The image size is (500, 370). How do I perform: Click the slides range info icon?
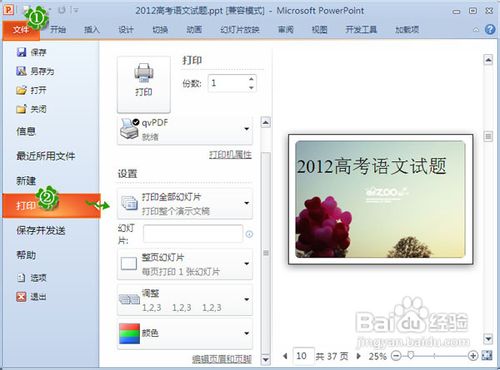(249, 234)
